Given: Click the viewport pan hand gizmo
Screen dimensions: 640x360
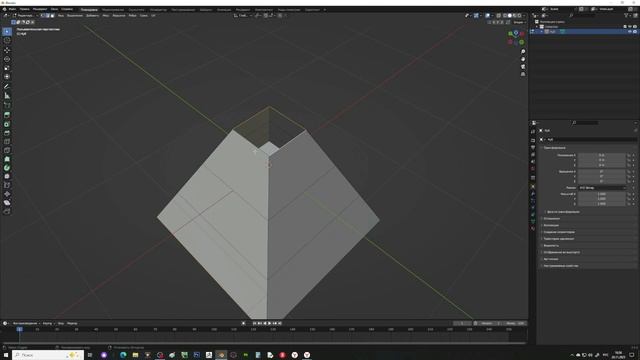Looking at the screenshot, I should [x=523, y=59].
